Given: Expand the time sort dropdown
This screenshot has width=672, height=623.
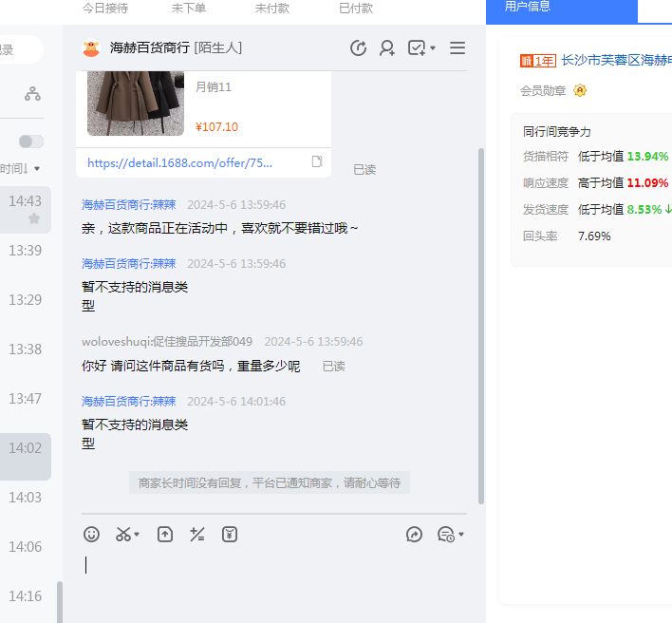Looking at the screenshot, I should [x=36, y=169].
